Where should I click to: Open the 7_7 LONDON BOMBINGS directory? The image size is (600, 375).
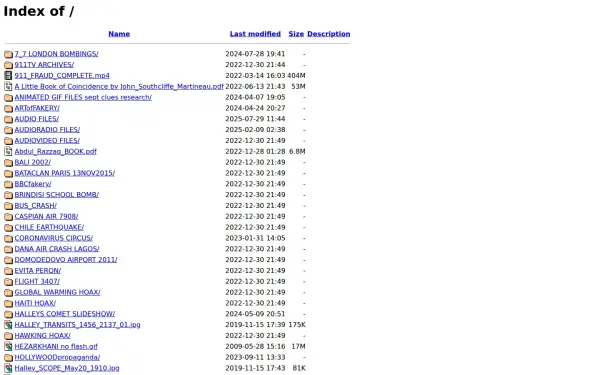57,54
